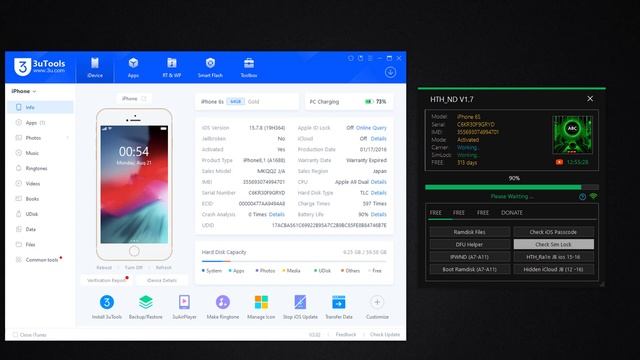Open Music in the left sidebar
The image size is (640, 360).
click(x=40, y=153)
